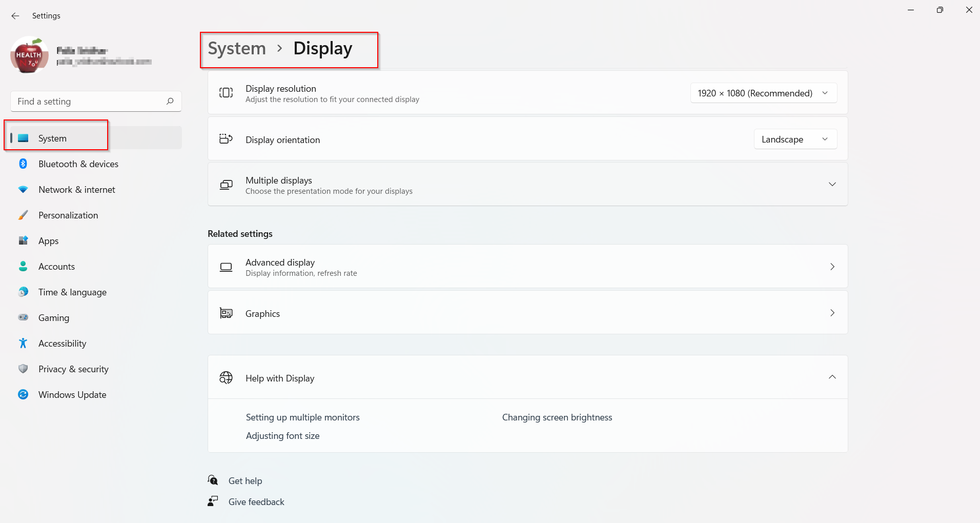Viewport: 980px width, 523px height.
Task: Click the Network wifi icon in sidebar
Action: coord(23,189)
